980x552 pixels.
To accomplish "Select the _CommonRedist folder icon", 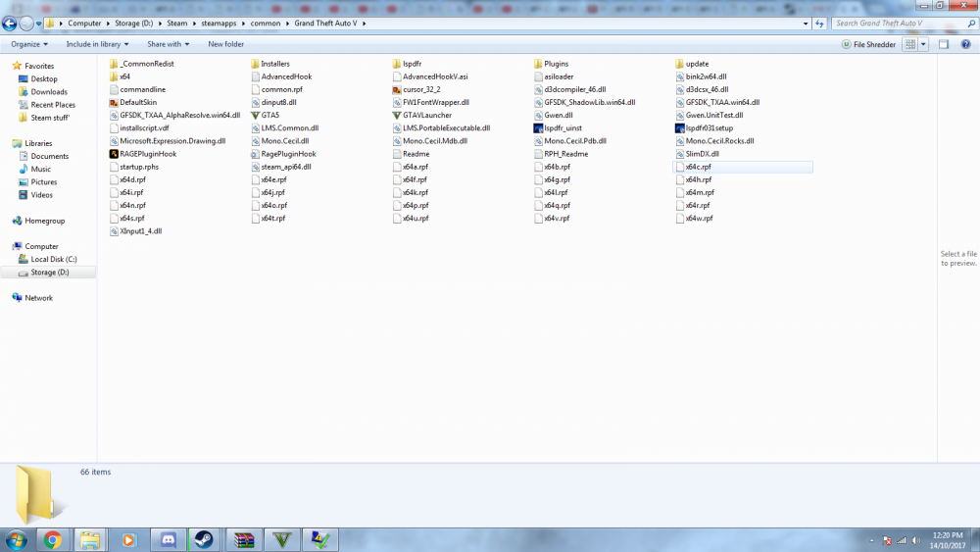I will point(114,64).
